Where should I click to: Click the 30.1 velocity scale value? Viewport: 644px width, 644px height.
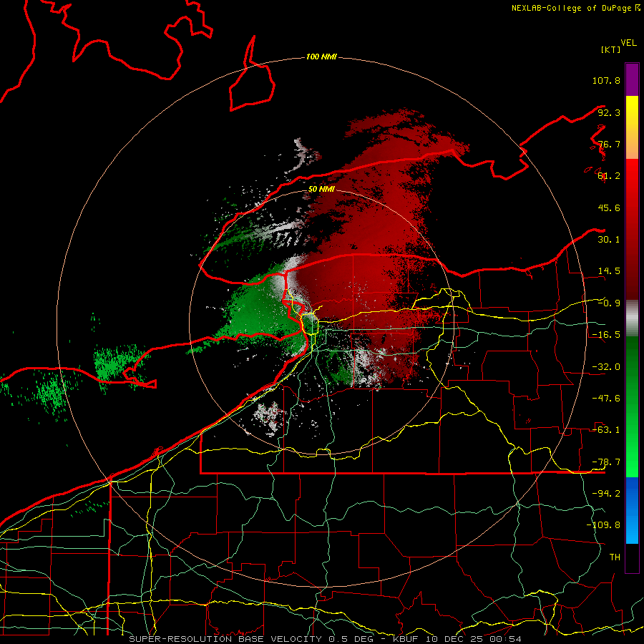click(609, 240)
